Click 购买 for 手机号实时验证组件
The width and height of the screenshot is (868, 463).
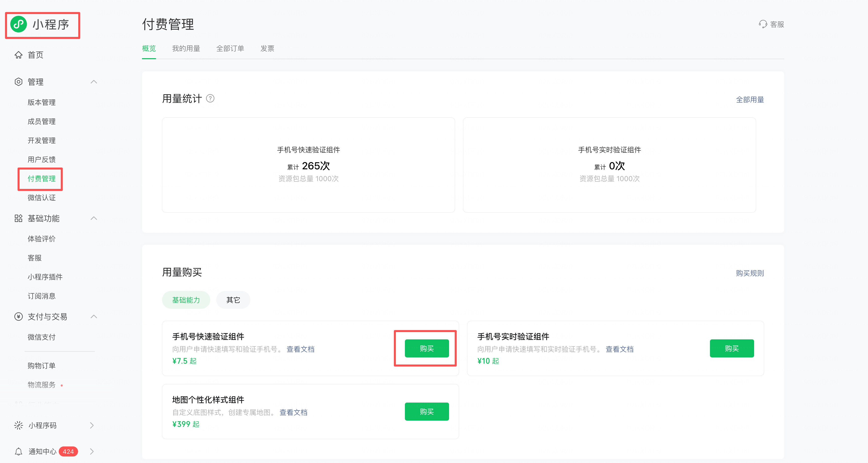tap(732, 348)
